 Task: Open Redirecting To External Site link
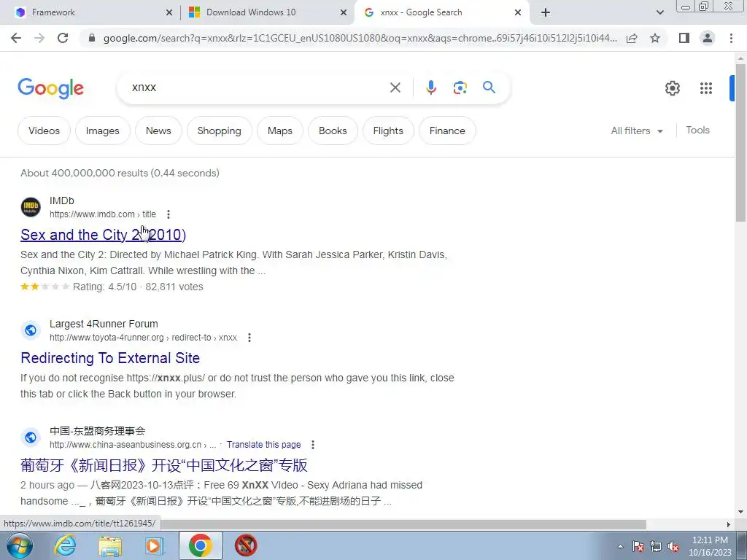(x=110, y=358)
